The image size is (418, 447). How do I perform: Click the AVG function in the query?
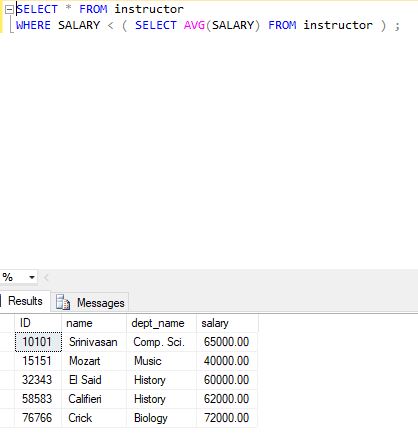[x=194, y=25]
